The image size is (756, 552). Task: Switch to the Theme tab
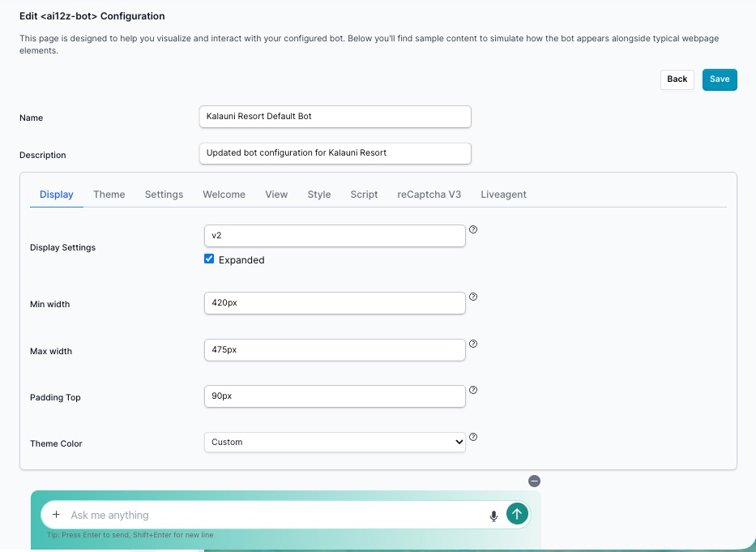(x=109, y=195)
